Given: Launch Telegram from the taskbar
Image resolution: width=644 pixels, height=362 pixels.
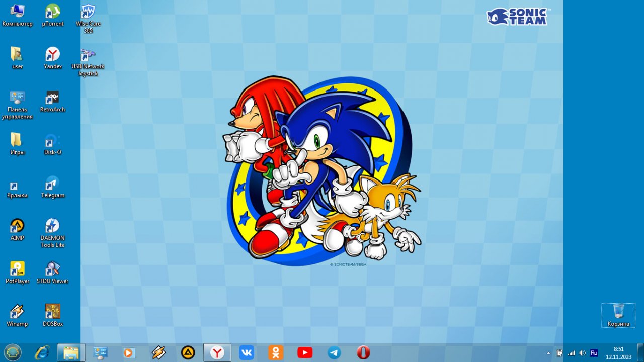Looking at the screenshot, I should 334,353.
